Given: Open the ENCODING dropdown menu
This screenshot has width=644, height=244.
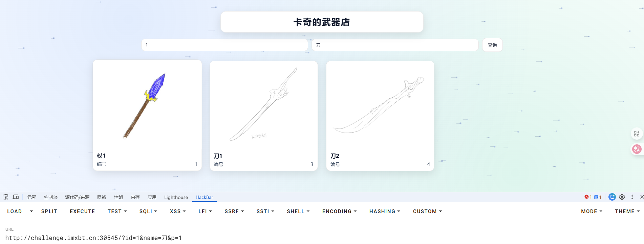Looking at the screenshot, I should click(x=339, y=211).
